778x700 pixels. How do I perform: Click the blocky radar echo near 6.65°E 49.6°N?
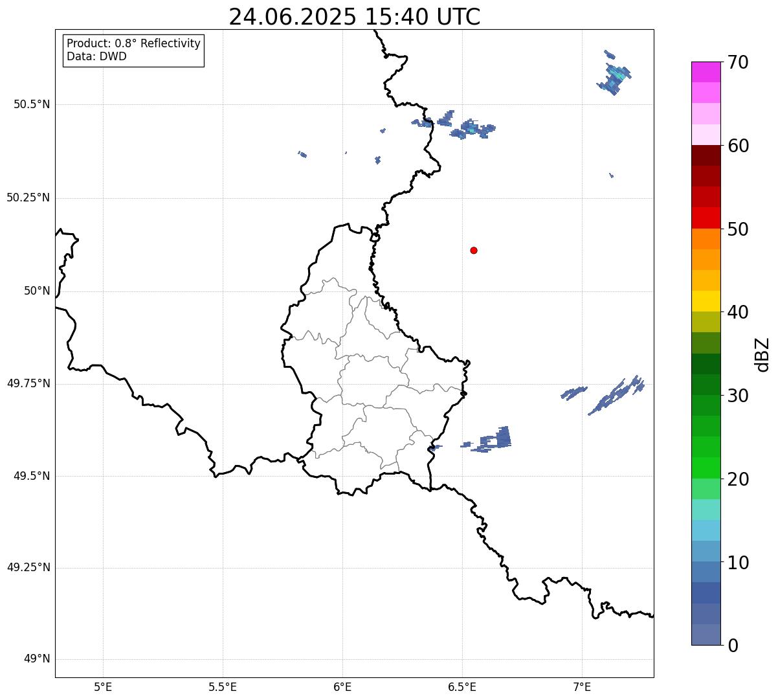point(492,440)
